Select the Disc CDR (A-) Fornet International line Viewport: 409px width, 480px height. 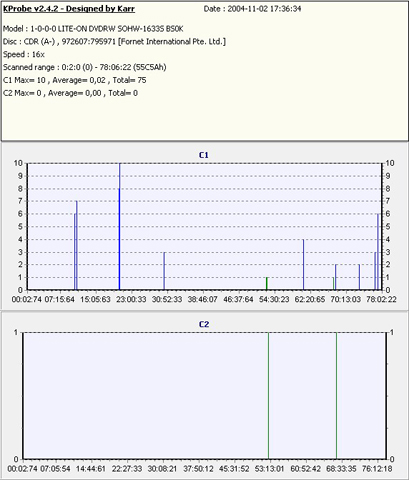114,42
